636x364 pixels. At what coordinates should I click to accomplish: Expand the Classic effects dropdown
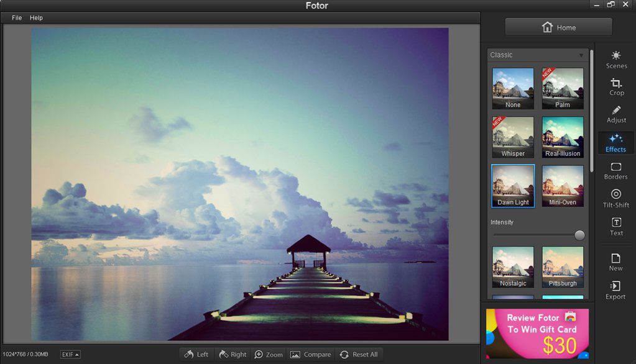pyautogui.click(x=538, y=55)
